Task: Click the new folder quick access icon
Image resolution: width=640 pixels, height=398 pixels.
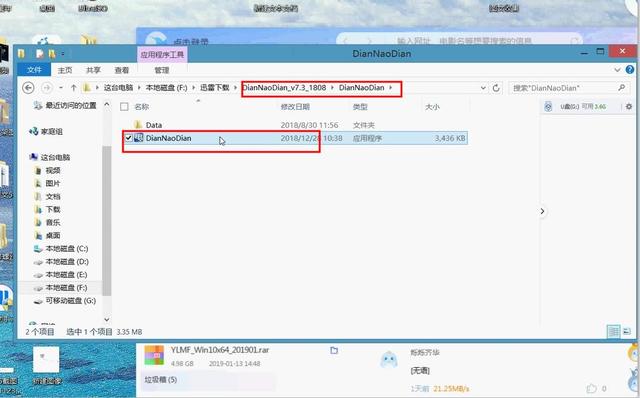Action: coord(52,53)
